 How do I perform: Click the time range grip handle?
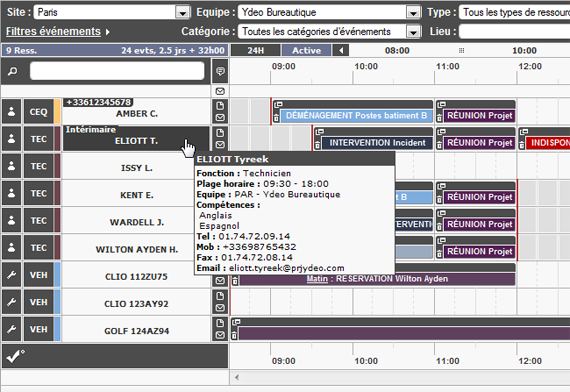point(461,50)
